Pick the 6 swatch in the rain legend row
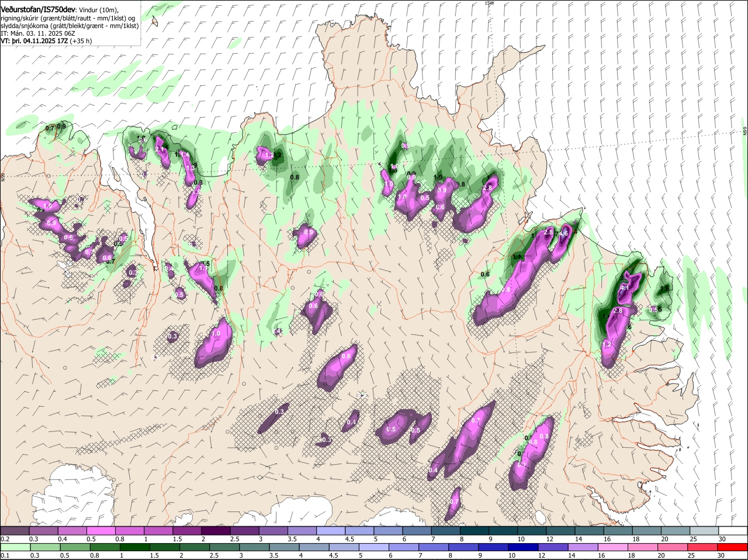Viewport: 748px width, 560px height. coord(404,547)
